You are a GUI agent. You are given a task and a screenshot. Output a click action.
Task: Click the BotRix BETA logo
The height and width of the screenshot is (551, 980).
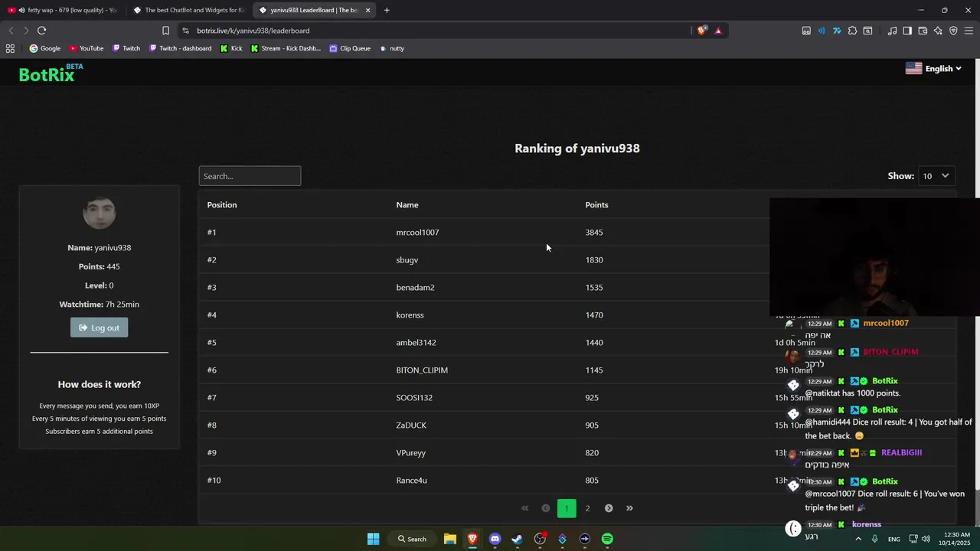(x=51, y=73)
